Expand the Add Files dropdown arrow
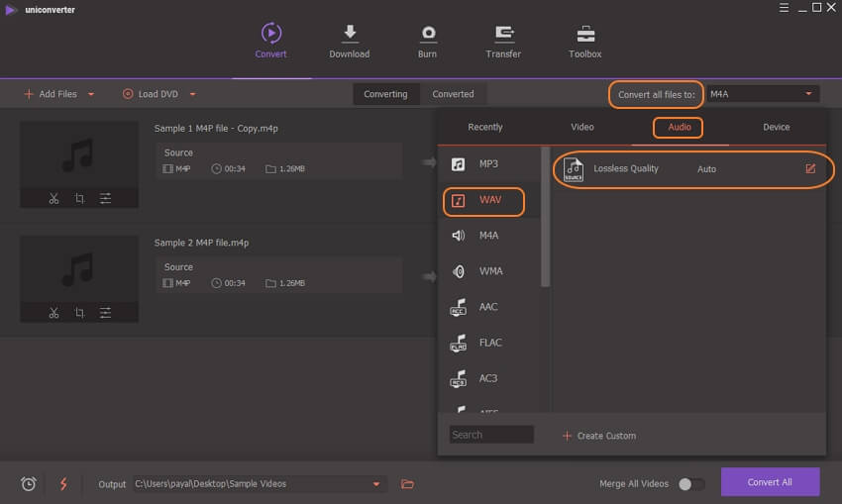This screenshot has width=842, height=504. [x=91, y=94]
